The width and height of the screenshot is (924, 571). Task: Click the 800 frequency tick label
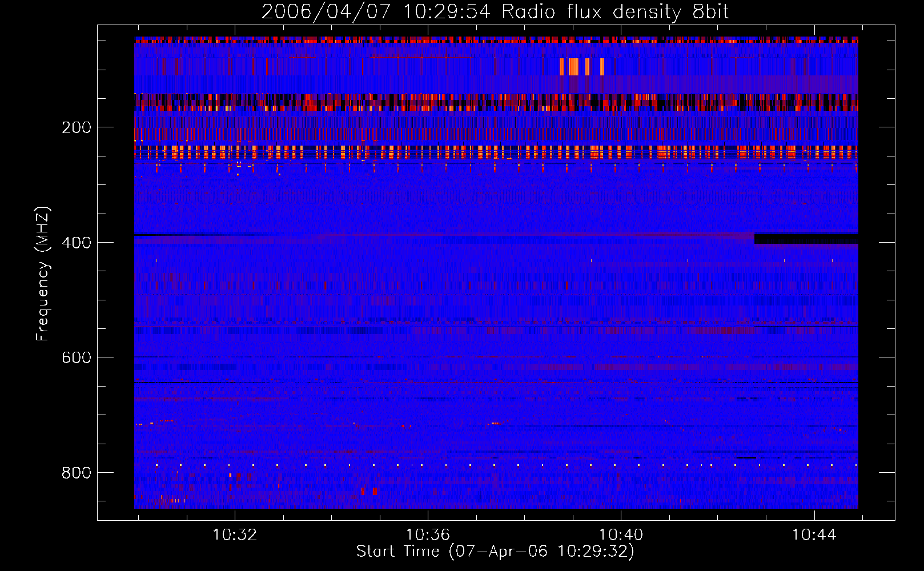(77, 473)
